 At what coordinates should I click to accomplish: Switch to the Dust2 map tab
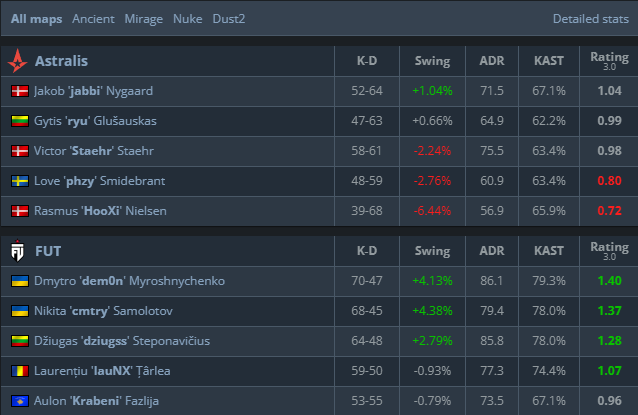229,19
